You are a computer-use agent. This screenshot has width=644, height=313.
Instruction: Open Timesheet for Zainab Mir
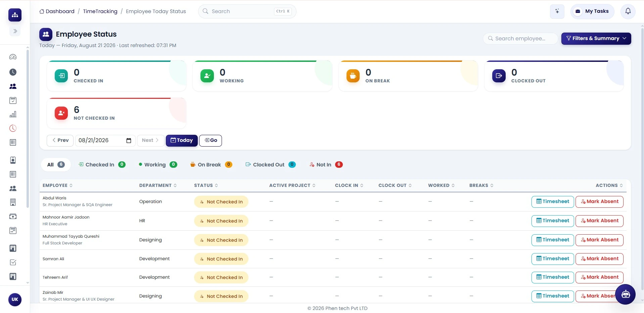pyautogui.click(x=553, y=296)
